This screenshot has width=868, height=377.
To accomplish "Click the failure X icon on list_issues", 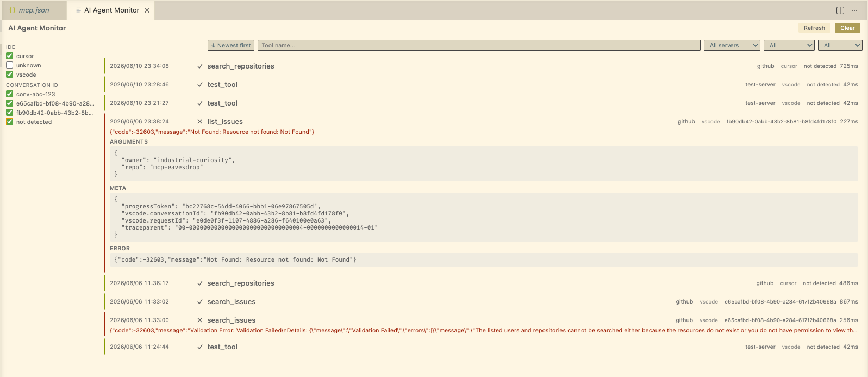I will pos(200,122).
